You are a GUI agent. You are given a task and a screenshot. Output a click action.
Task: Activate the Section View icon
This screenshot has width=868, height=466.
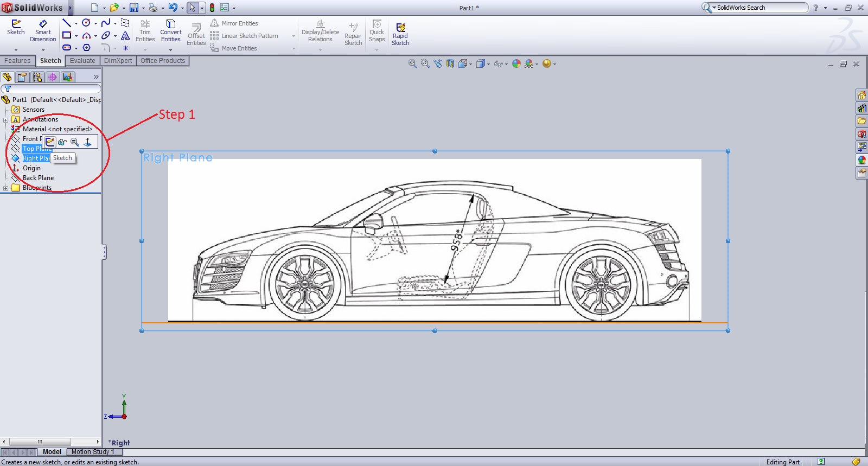coord(450,63)
